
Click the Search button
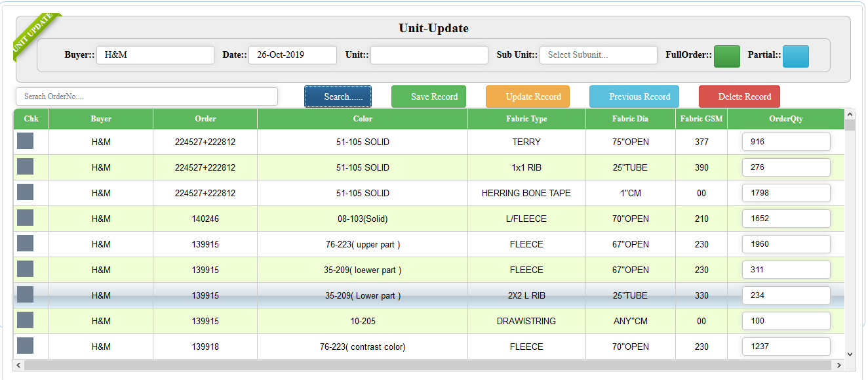(x=338, y=96)
